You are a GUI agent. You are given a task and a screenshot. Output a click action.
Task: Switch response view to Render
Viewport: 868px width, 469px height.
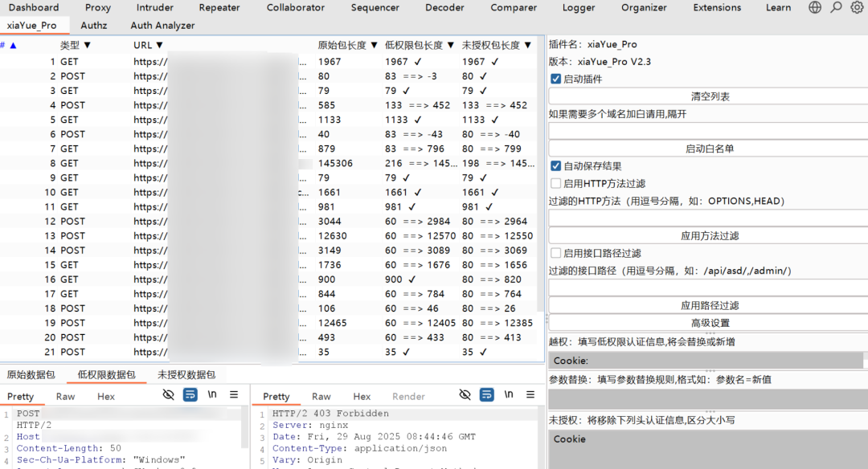408,397
